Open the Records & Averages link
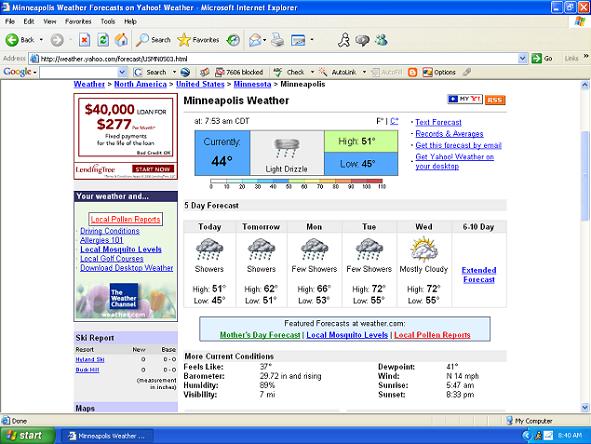The width and height of the screenshot is (591, 444). click(x=449, y=134)
